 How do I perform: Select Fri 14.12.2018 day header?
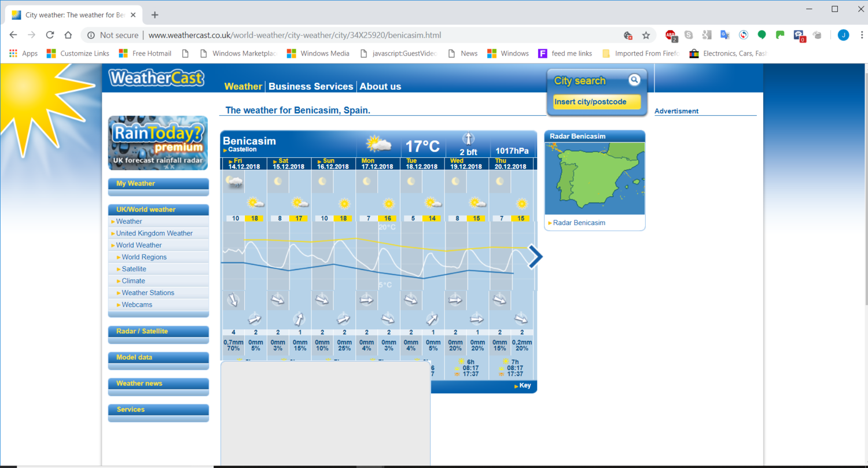(x=243, y=164)
